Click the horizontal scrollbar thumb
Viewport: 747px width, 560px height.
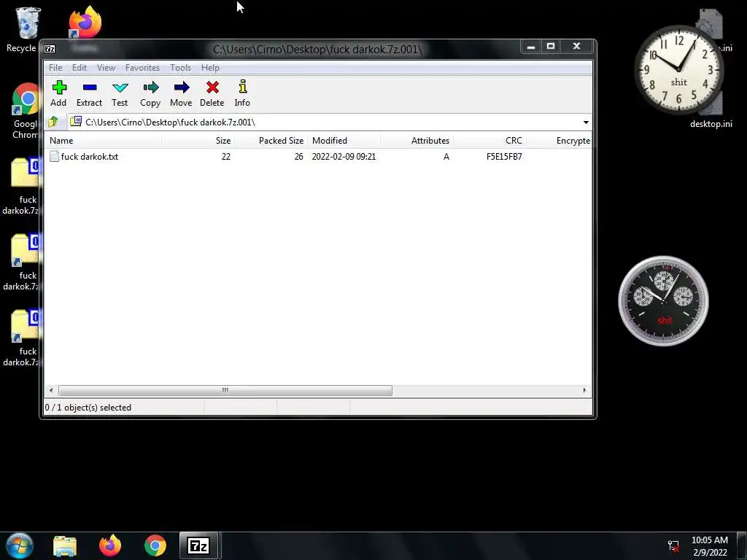point(225,391)
